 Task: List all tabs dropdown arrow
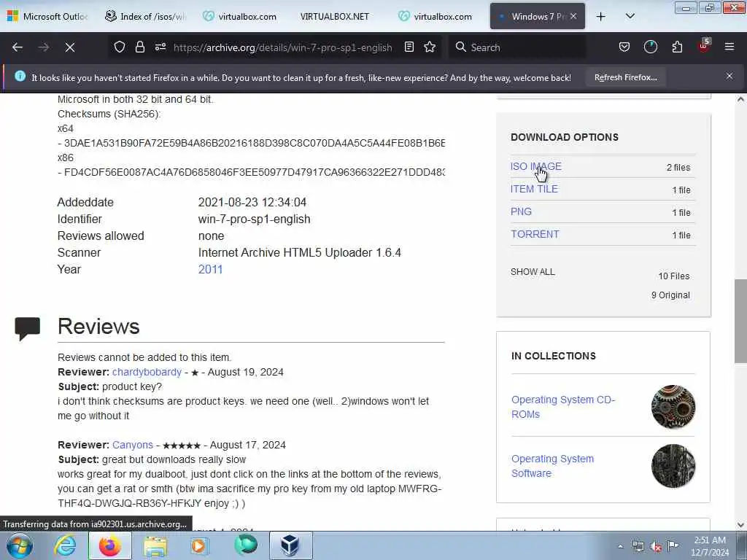(630, 17)
